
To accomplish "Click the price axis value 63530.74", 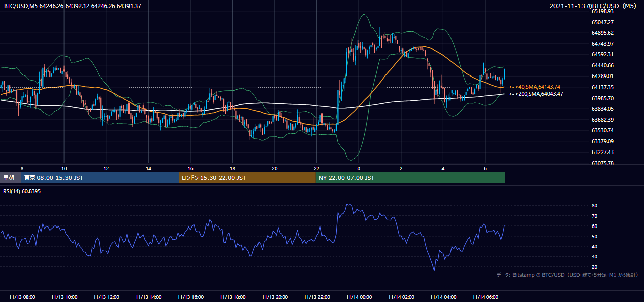I will 602,130.
